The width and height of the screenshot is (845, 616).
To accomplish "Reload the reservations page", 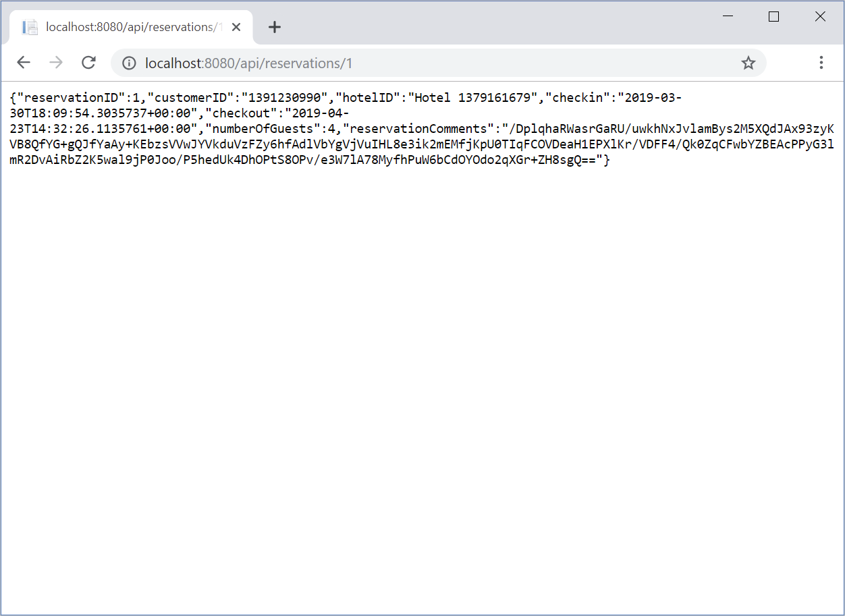I will [x=88, y=62].
